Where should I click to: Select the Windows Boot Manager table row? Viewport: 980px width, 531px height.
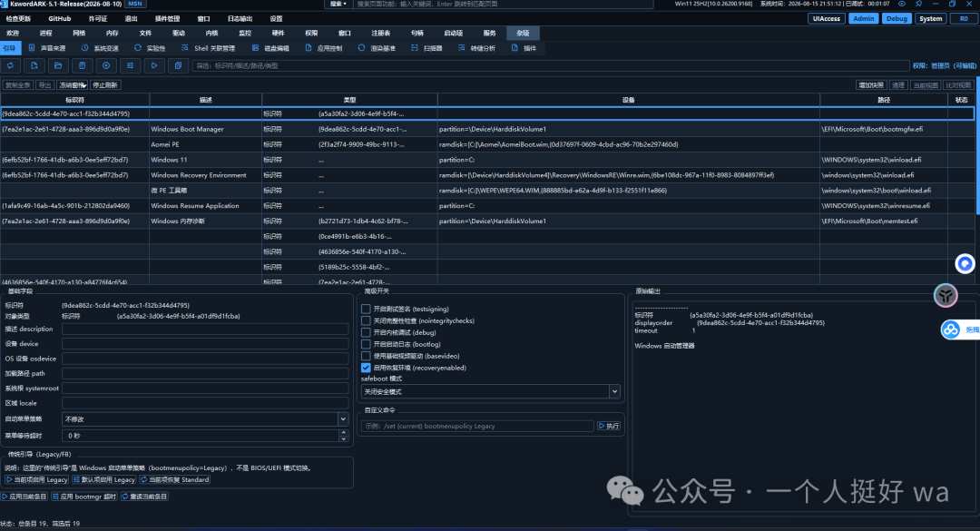[487, 130]
